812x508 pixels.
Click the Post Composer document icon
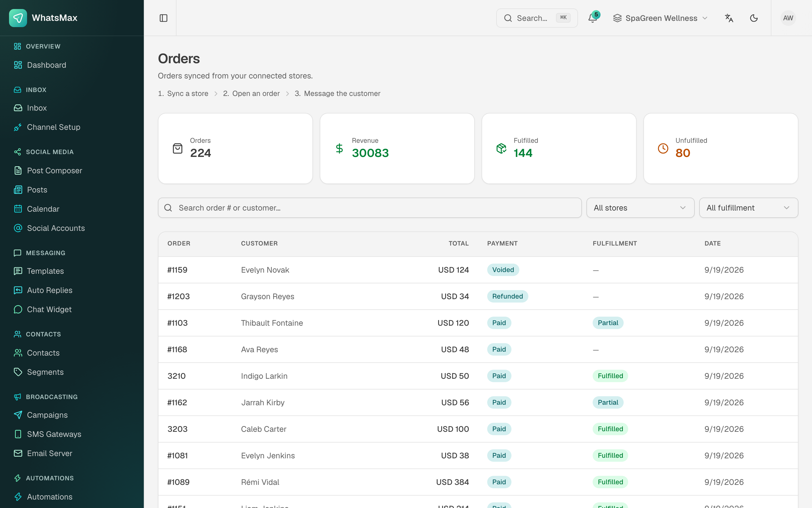(18, 170)
